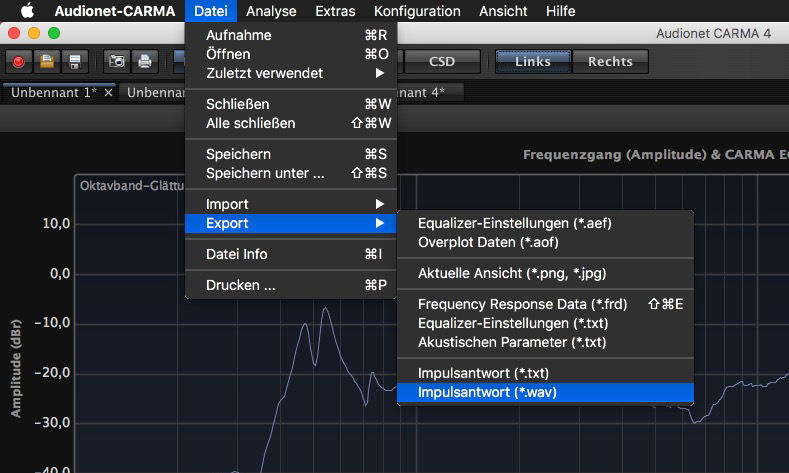Open the Hilfe menu

561,11
